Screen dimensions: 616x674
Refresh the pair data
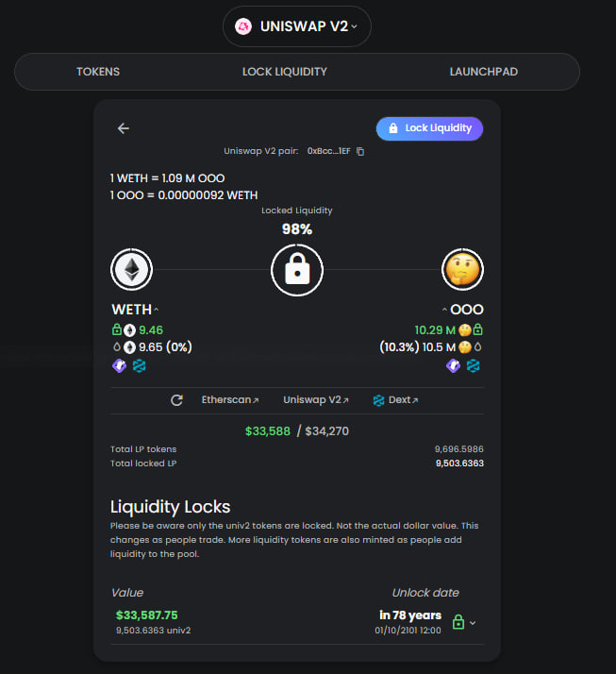pyautogui.click(x=176, y=400)
